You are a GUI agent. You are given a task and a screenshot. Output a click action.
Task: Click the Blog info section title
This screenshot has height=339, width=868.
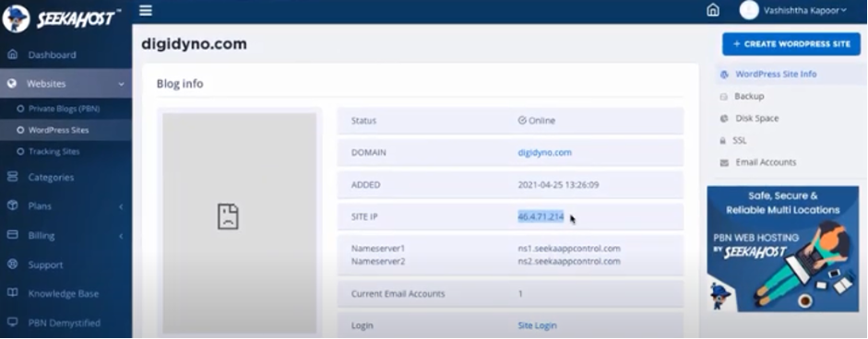point(180,84)
